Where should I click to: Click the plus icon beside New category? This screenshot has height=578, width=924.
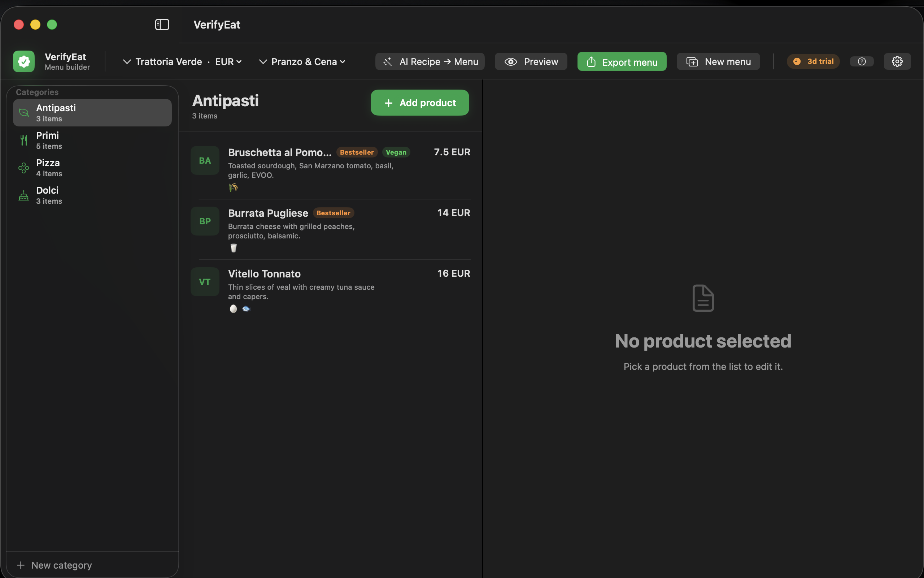[x=21, y=565]
